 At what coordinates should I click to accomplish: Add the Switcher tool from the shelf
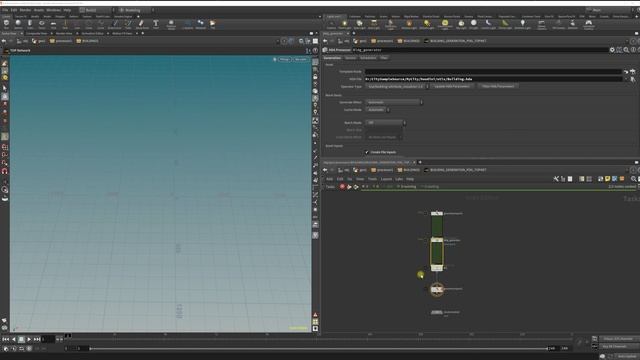[x=573, y=24]
